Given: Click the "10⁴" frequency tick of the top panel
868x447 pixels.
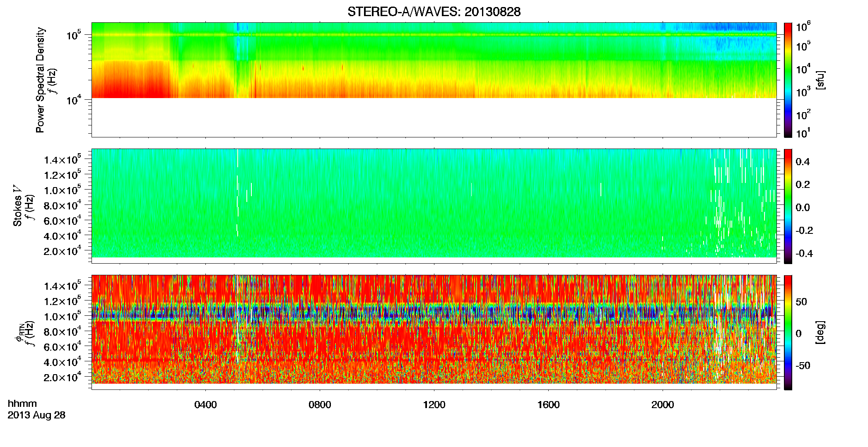Looking at the screenshot, I should pyautogui.click(x=73, y=100).
